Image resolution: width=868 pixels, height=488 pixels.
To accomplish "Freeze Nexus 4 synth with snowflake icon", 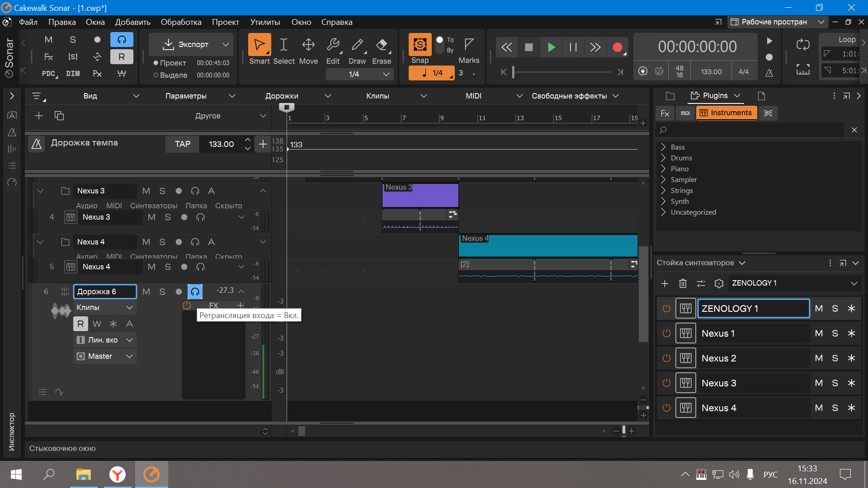I will click(x=851, y=408).
